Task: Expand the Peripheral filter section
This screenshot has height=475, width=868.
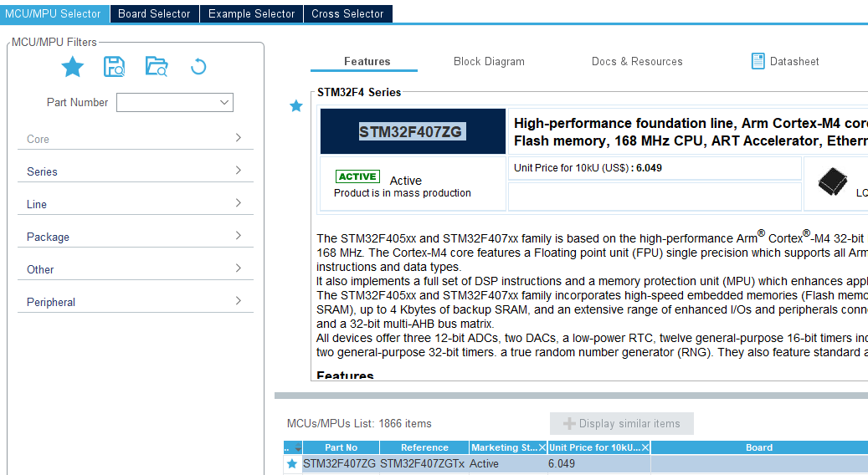Action: tap(136, 302)
